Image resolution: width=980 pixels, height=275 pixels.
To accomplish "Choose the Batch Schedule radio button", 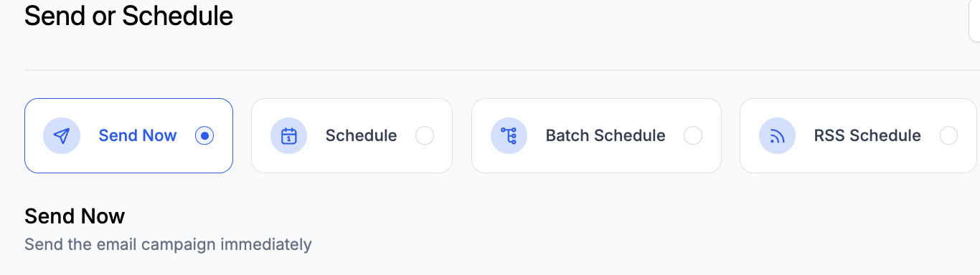I will [x=693, y=135].
